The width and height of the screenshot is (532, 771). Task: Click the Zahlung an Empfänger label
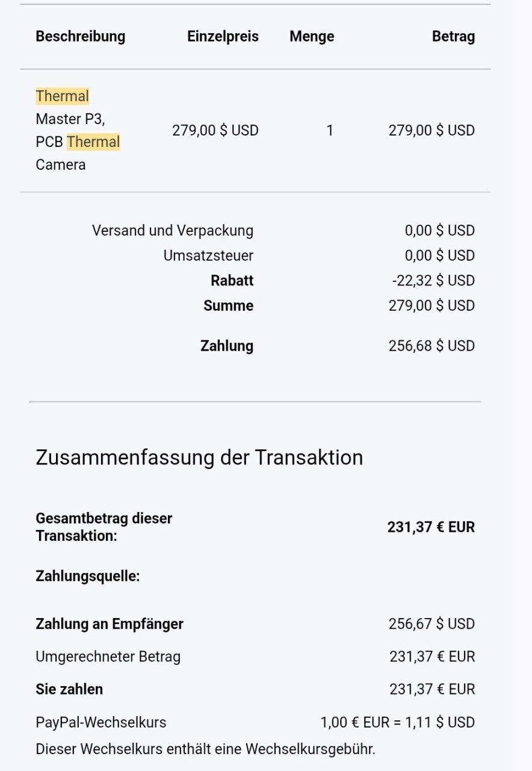tap(110, 624)
